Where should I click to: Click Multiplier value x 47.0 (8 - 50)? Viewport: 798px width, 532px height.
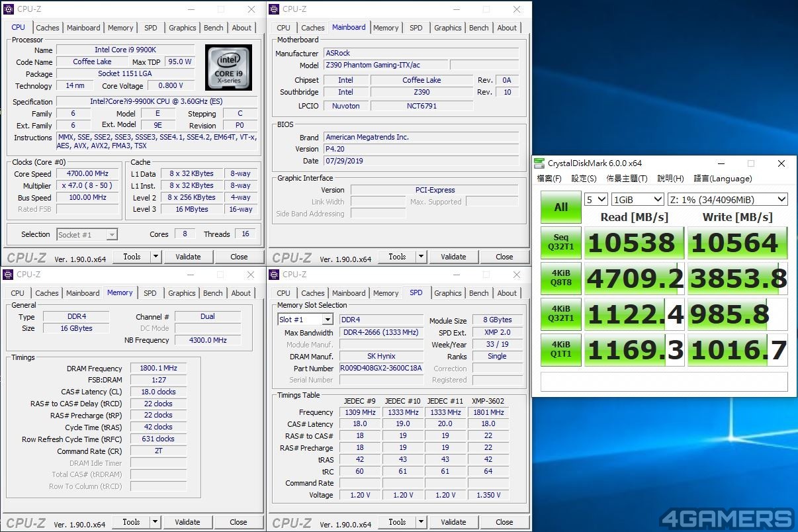87,186
